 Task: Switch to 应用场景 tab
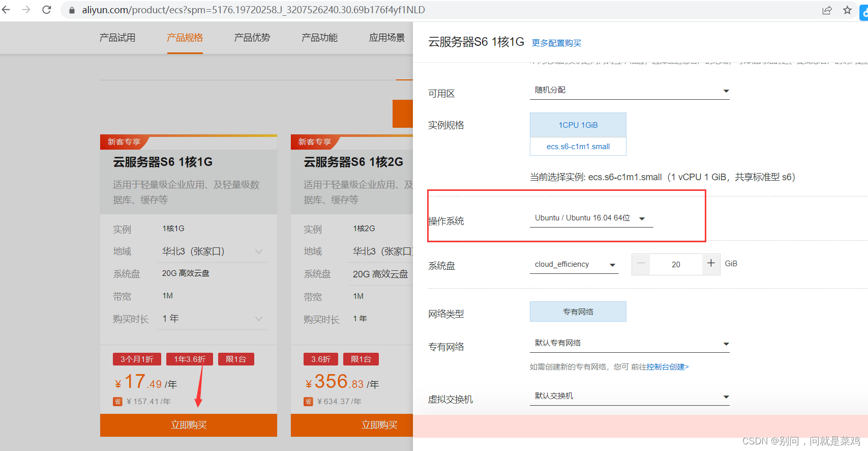click(387, 38)
